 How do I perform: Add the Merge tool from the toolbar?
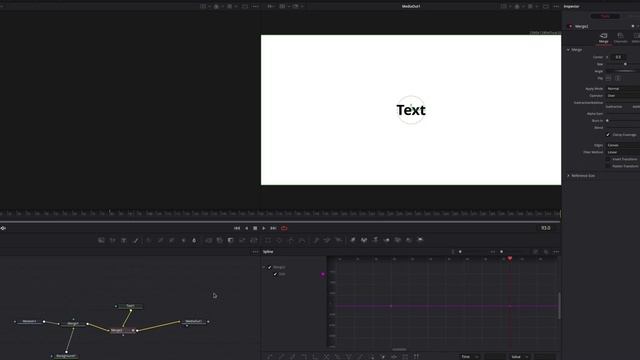(209, 240)
